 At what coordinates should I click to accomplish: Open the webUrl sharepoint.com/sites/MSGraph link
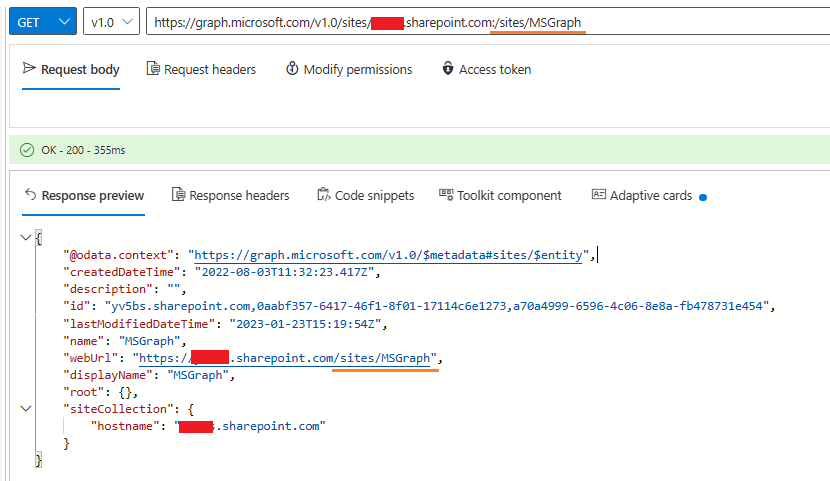(285, 358)
